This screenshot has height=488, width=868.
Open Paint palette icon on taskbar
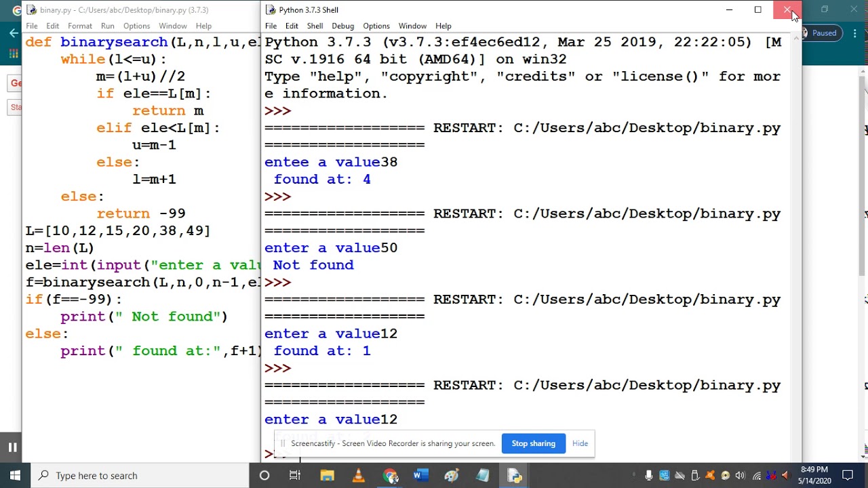(452, 475)
